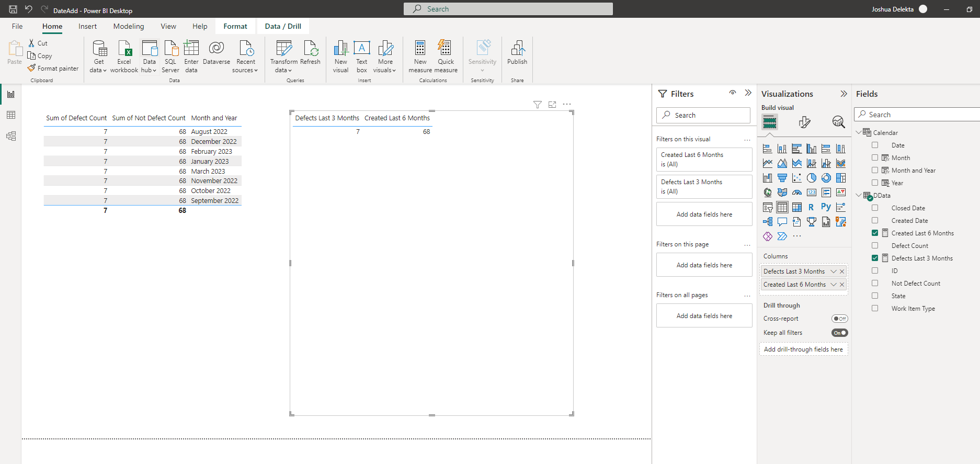Switch to Model view in left sidebar
Screen dimensions: 980x464
coord(11,136)
